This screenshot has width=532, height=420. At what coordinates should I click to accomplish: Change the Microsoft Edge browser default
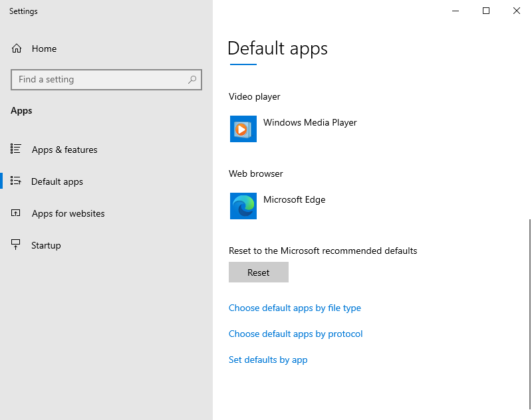[278, 206]
